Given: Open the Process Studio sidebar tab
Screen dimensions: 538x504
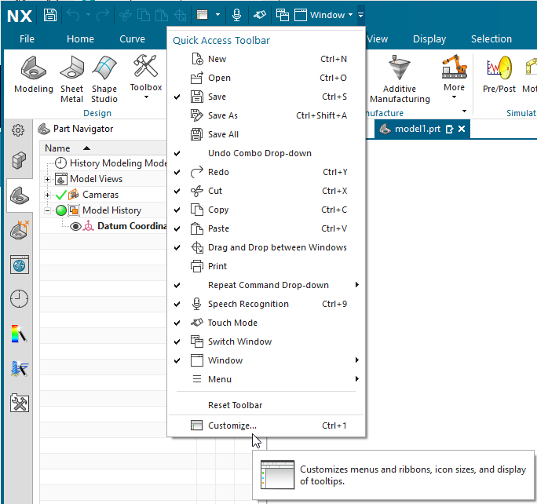Looking at the screenshot, I should pos(19,369).
